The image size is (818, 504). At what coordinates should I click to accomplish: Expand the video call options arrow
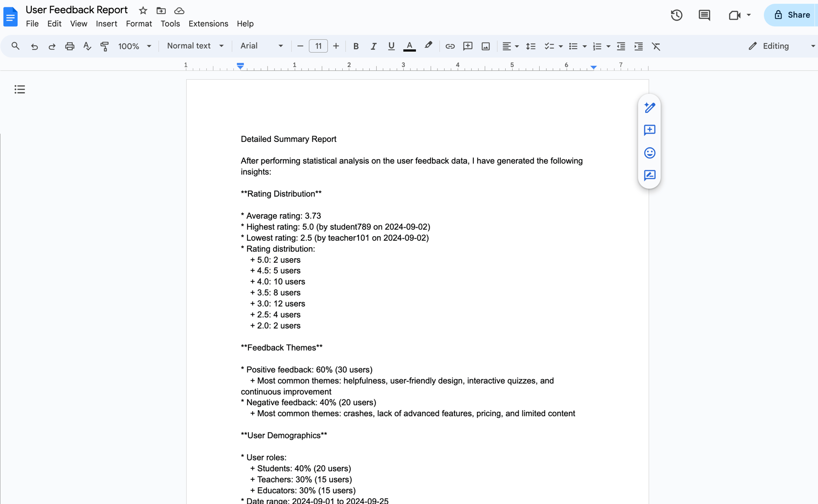749,15
